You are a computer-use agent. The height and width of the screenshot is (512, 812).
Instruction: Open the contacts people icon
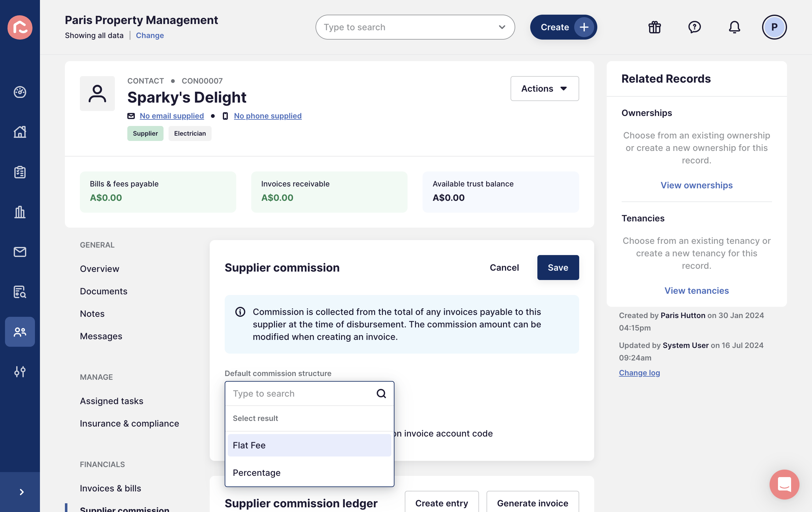pyautogui.click(x=20, y=332)
